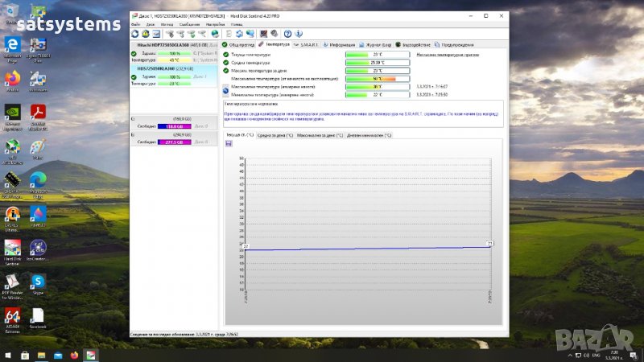Open Firefox desktop shortcut

pyautogui.click(x=13, y=79)
